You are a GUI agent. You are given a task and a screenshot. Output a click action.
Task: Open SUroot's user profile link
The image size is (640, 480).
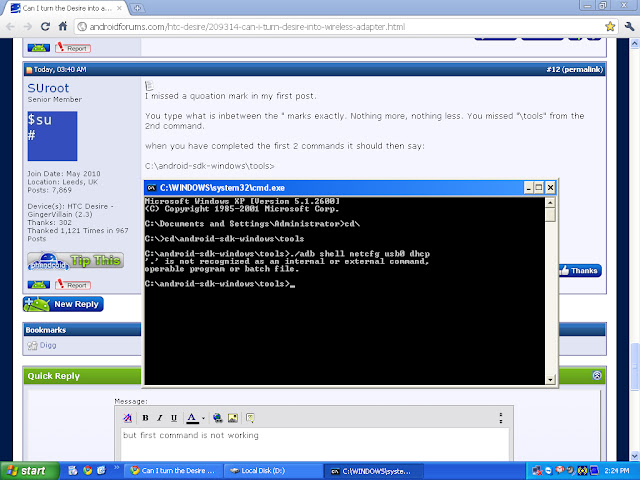tap(48, 88)
